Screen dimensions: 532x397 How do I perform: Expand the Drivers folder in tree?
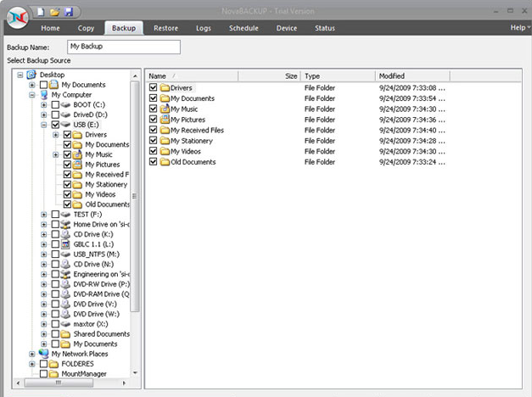click(56, 135)
